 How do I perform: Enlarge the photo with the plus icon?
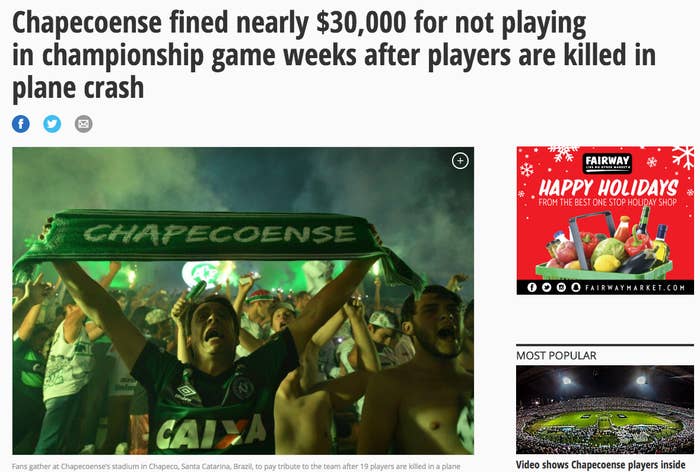pyautogui.click(x=460, y=161)
